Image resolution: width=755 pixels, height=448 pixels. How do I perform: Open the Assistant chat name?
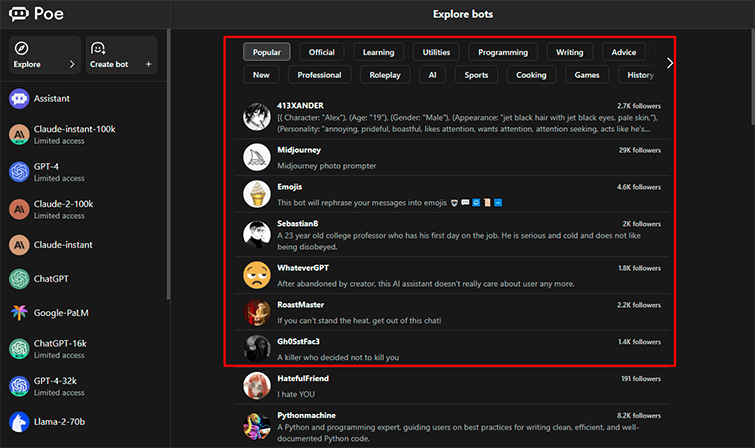52,98
